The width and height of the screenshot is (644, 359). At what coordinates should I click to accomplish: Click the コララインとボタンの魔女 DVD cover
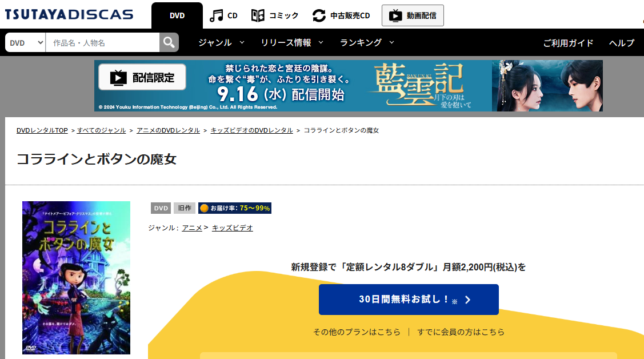pos(77,278)
